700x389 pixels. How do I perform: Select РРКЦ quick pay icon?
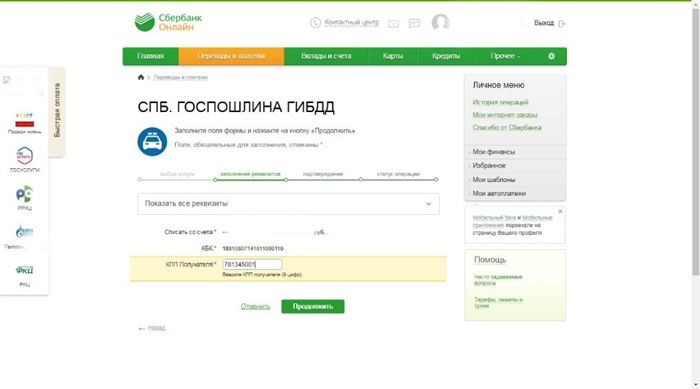point(25,198)
